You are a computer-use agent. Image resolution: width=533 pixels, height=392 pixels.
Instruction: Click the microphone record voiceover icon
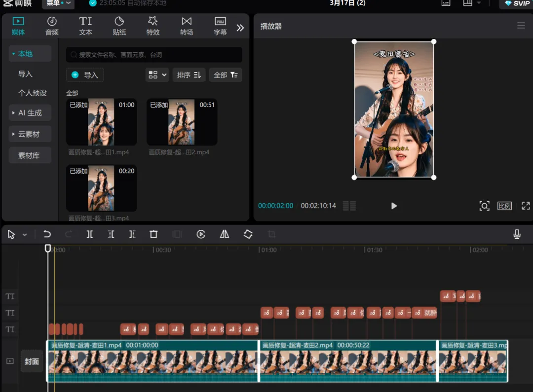pyautogui.click(x=517, y=234)
